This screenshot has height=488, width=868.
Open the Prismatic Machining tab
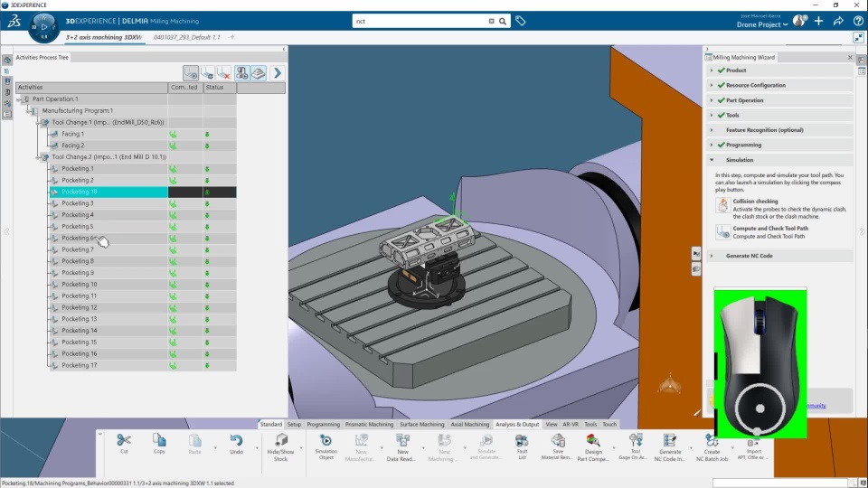(369, 425)
